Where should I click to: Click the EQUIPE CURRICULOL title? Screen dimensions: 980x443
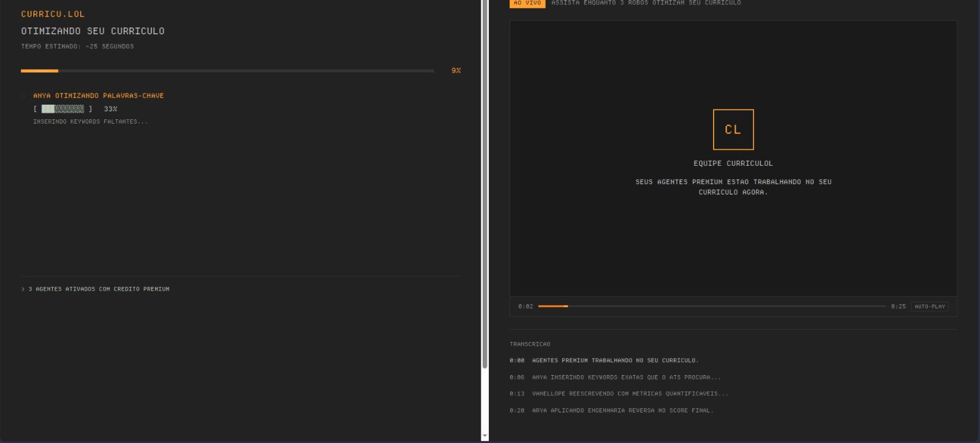coord(733,163)
